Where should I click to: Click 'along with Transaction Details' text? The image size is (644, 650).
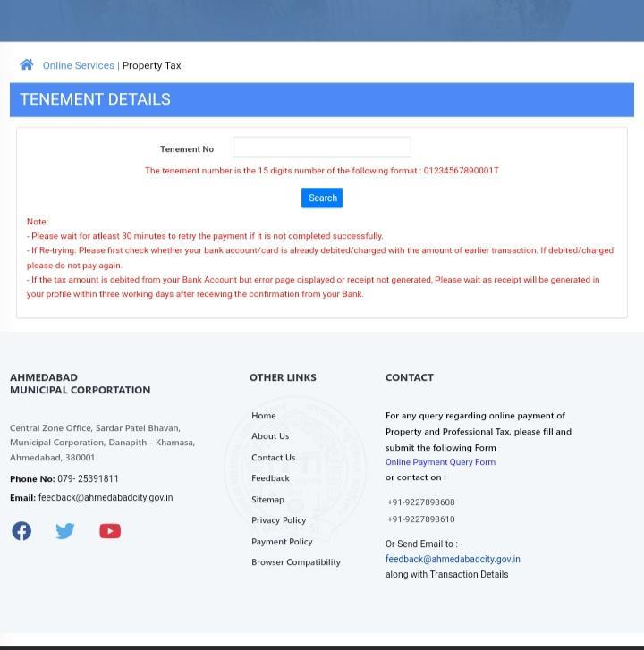[x=447, y=575]
